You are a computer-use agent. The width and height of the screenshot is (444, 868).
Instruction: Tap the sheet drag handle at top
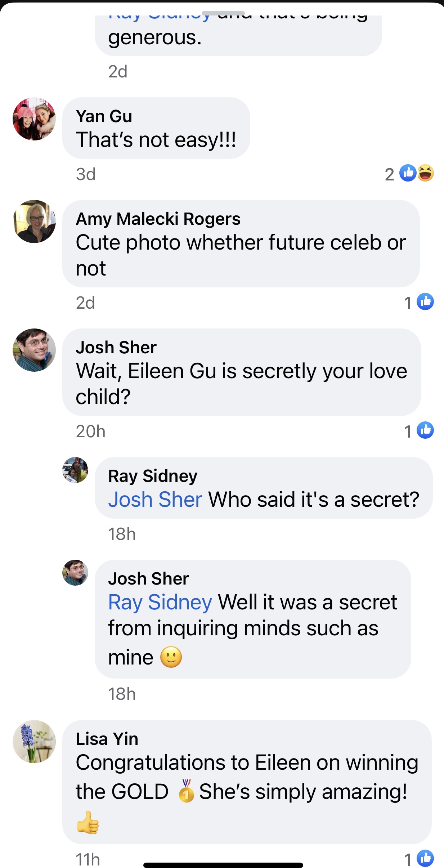(x=223, y=13)
